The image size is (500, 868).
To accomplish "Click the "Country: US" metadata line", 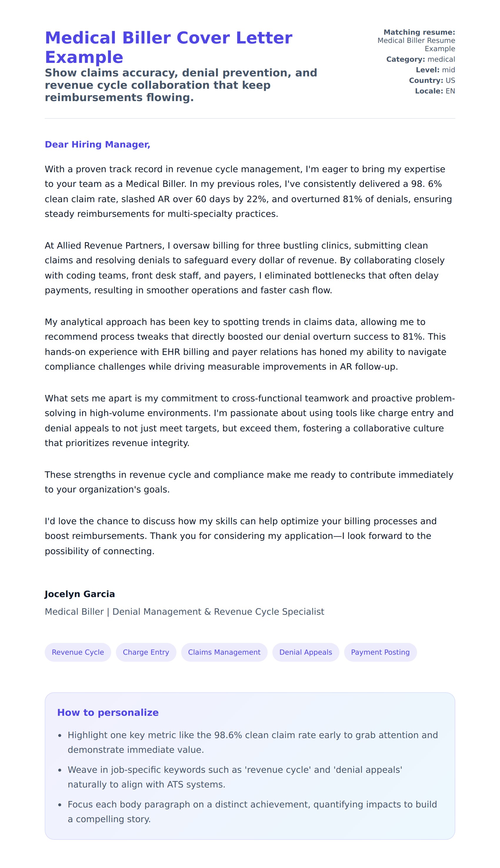I will (x=432, y=81).
